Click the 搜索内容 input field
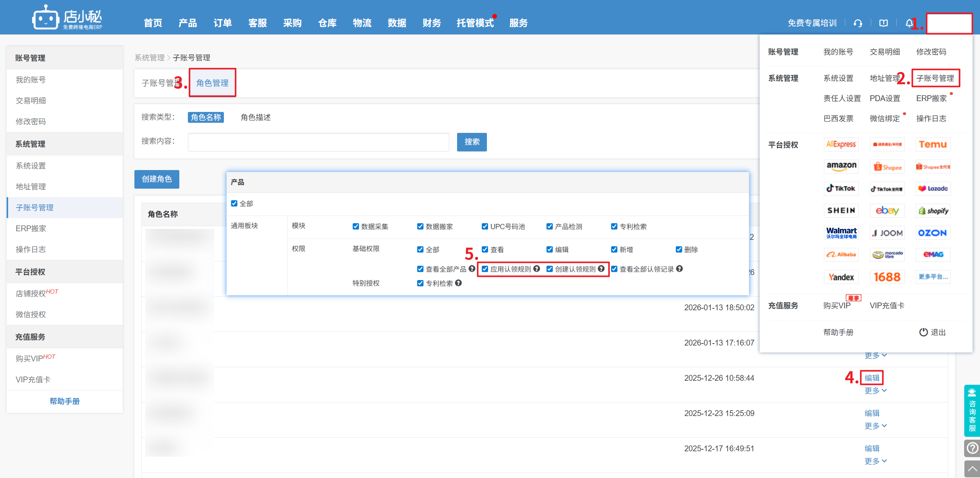Image resolution: width=980 pixels, height=478 pixels. pyautogui.click(x=318, y=142)
